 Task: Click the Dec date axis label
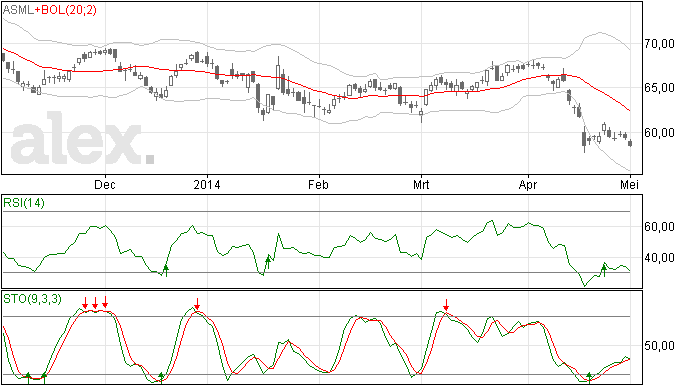click(x=105, y=184)
